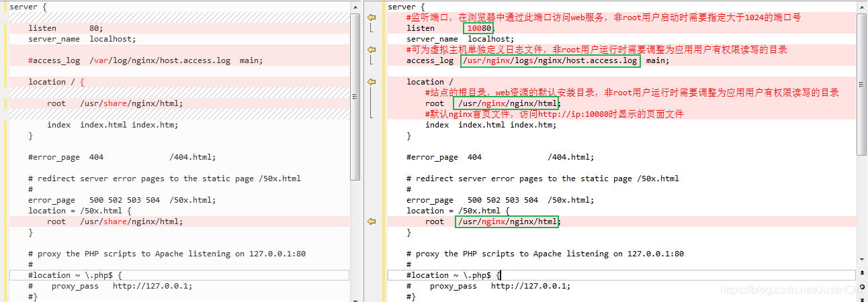Click 'server {' at the top of the left pane
The height and width of the screenshot is (302, 868).
coord(28,7)
